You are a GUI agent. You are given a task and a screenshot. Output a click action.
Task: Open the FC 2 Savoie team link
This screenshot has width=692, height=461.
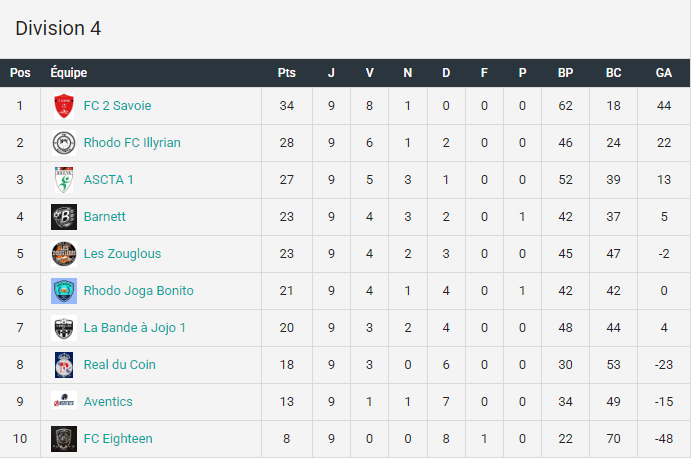click(x=117, y=106)
